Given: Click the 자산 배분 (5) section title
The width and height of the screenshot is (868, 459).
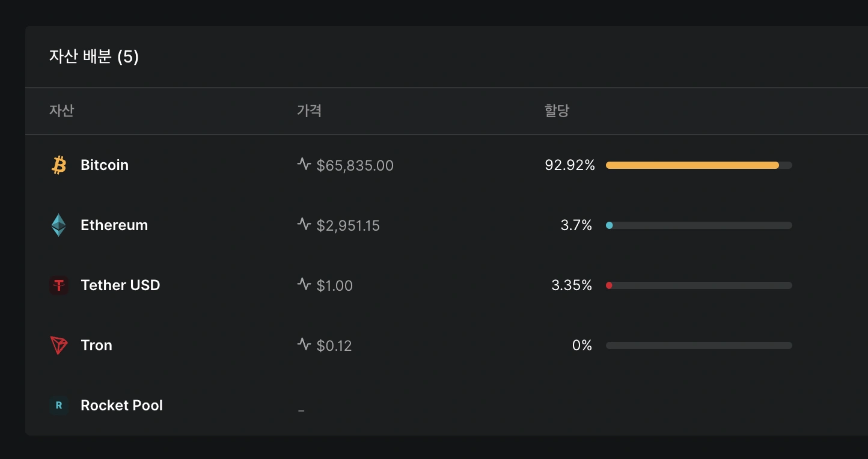Looking at the screenshot, I should [94, 57].
